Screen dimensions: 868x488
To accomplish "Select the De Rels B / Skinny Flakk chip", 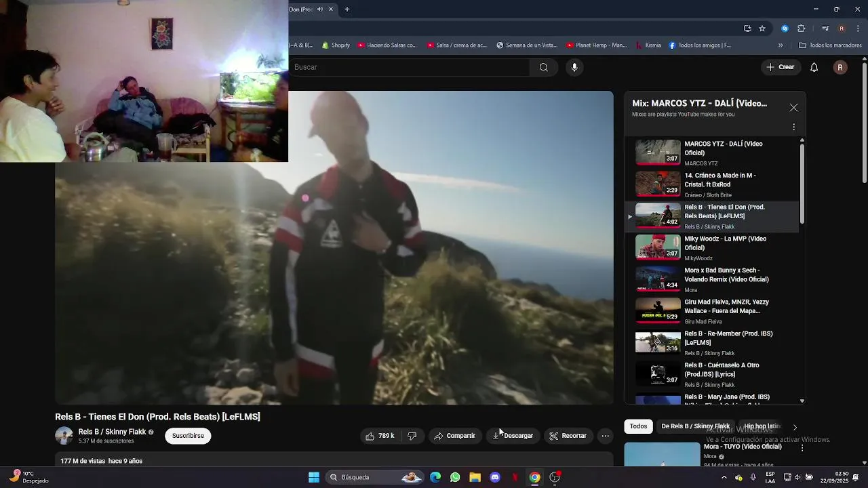I will (695, 426).
